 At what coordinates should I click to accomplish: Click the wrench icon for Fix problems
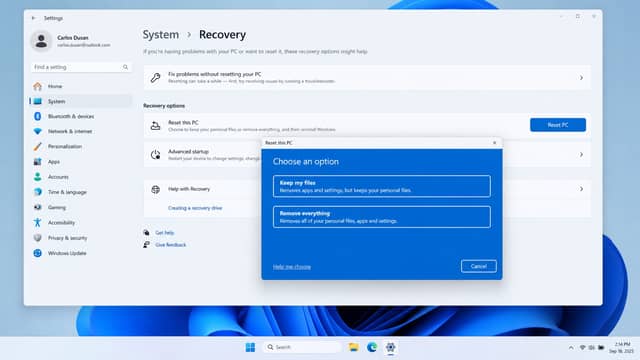pyautogui.click(x=155, y=78)
